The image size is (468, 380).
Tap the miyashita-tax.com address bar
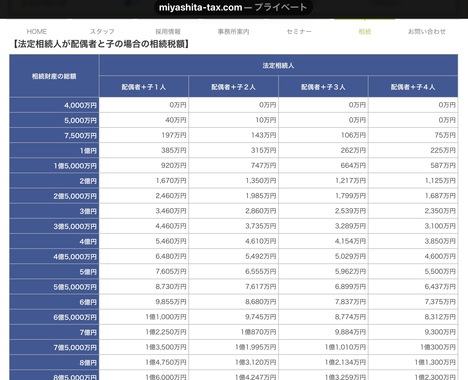[x=233, y=7]
